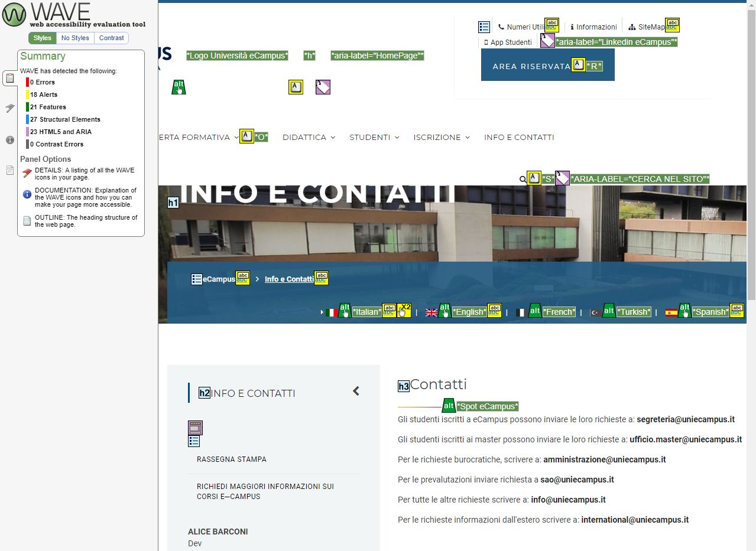Click the alert icon next to Numeri Utili
This screenshot has height=551, width=756.
pyautogui.click(x=551, y=25)
